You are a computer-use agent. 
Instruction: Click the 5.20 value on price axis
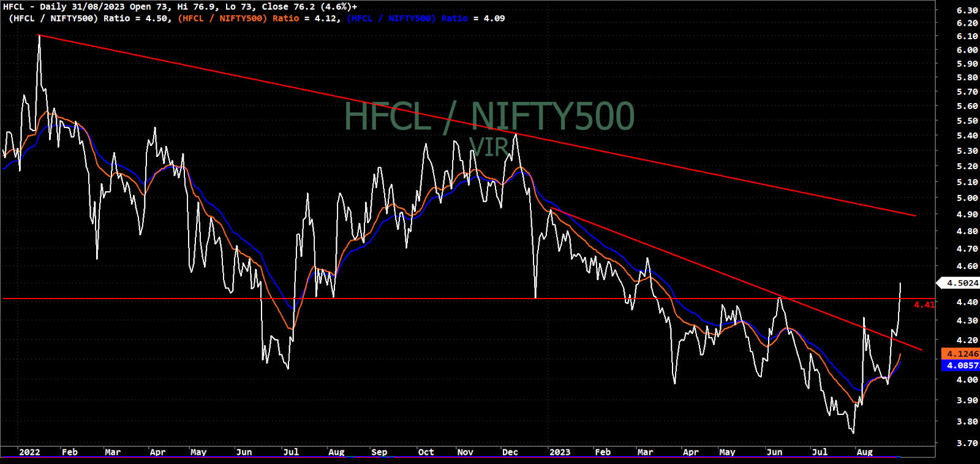[x=967, y=166]
